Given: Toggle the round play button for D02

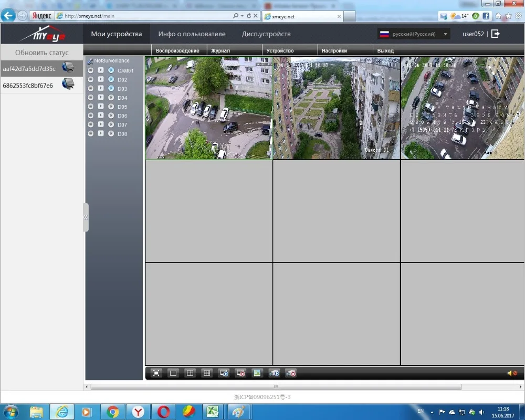Looking at the screenshot, I should pyautogui.click(x=111, y=80).
